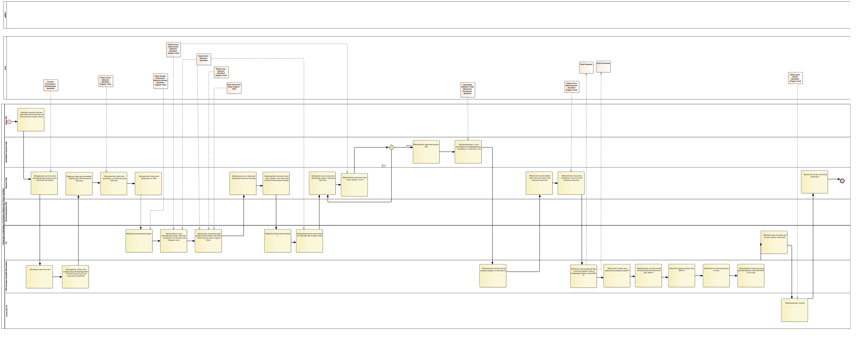Image resolution: width=868 pixels, height=342 pixels.
Task: Click the PA lane header
Action: coord(6,243)
